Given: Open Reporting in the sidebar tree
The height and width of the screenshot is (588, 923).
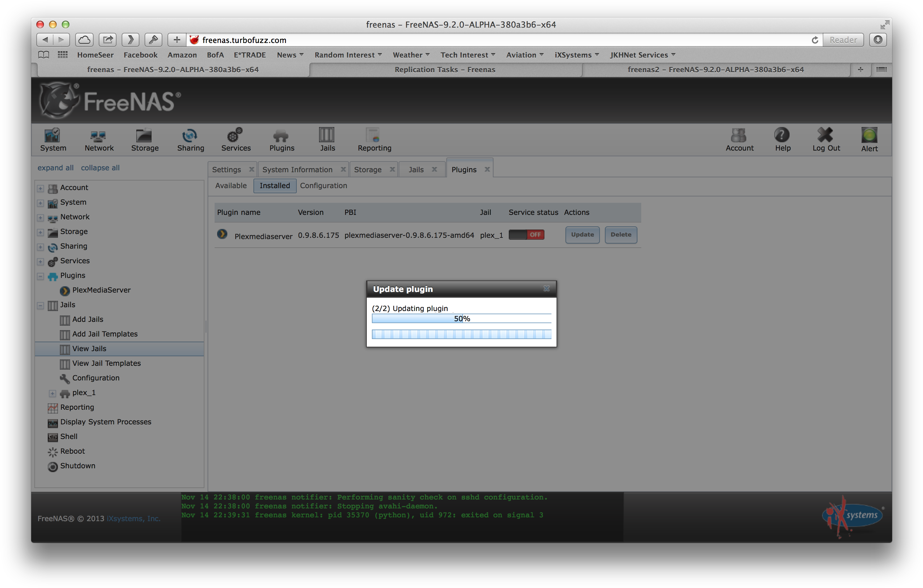Looking at the screenshot, I should pyautogui.click(x=77, y=407).
